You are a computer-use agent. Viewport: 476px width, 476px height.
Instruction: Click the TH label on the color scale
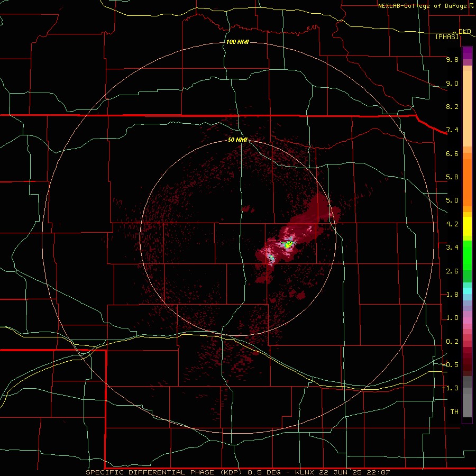[x=454, y=412]
